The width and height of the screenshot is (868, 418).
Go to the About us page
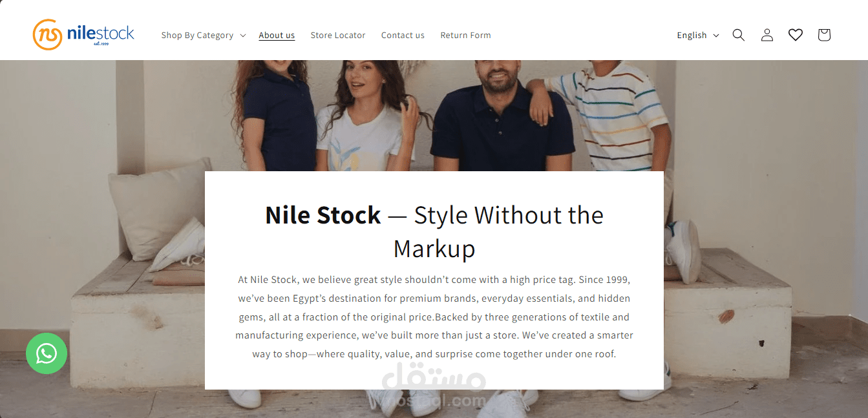277,36
